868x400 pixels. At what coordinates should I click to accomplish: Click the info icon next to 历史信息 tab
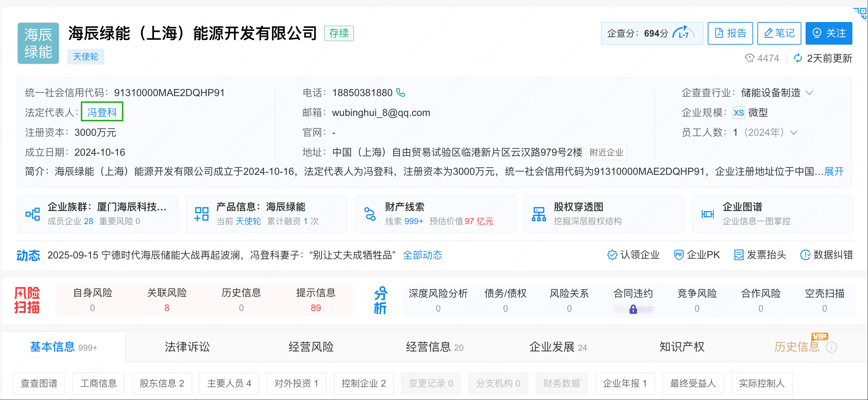(x=831, y=347)
